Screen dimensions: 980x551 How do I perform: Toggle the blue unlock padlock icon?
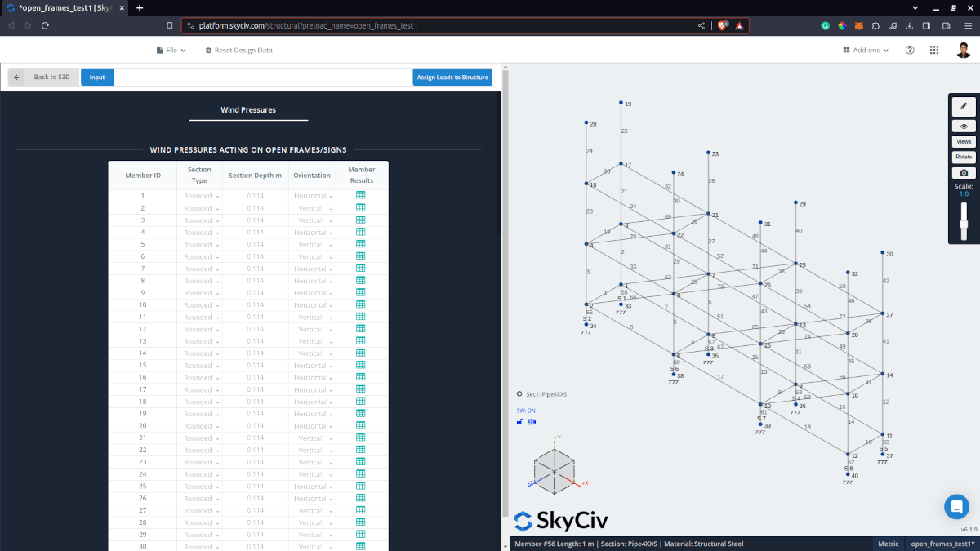[520, 422]
